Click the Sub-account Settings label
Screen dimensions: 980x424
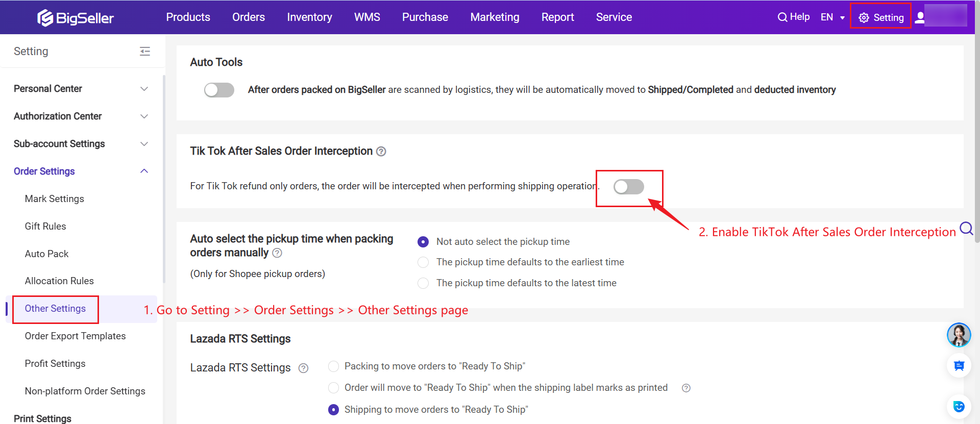pyautogui.click(x=59, y=144)
